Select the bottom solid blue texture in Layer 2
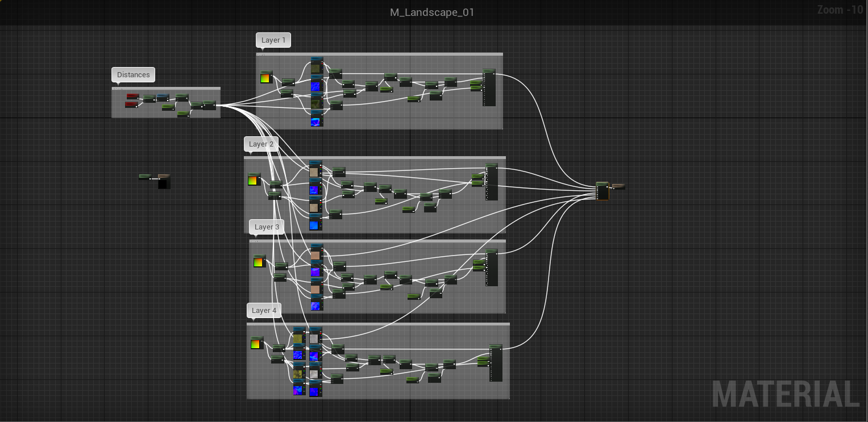 tap(315, 222)
